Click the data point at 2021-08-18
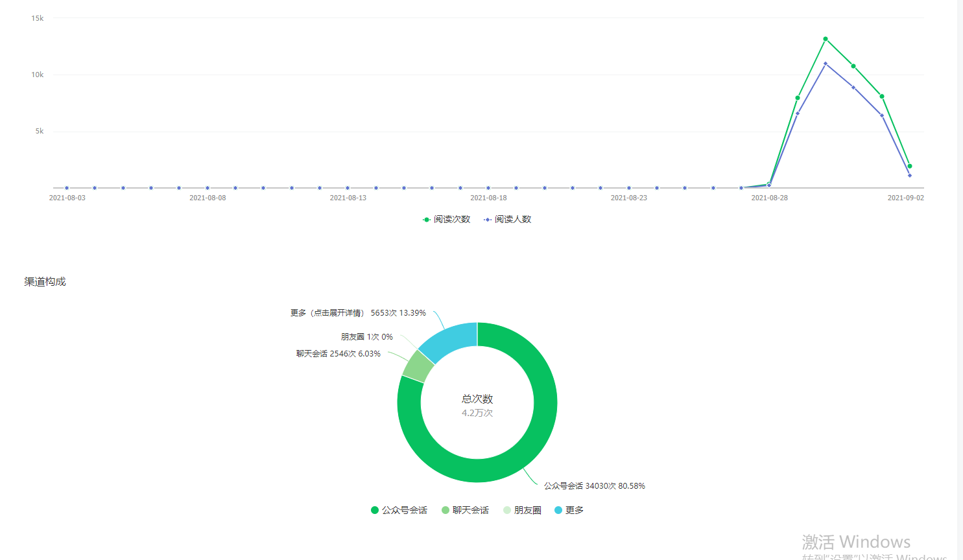This screenshot has height=560, width=963. pos(488,188)
